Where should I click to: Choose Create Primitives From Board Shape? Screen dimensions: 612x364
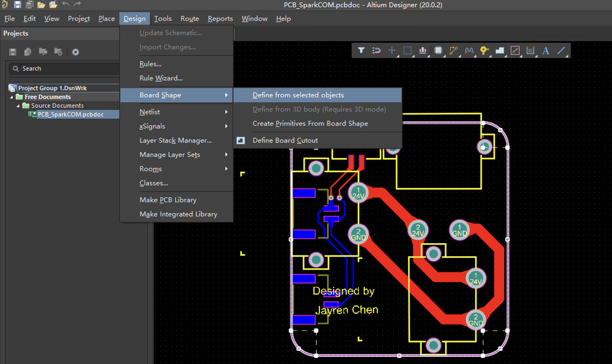[317, 124]
